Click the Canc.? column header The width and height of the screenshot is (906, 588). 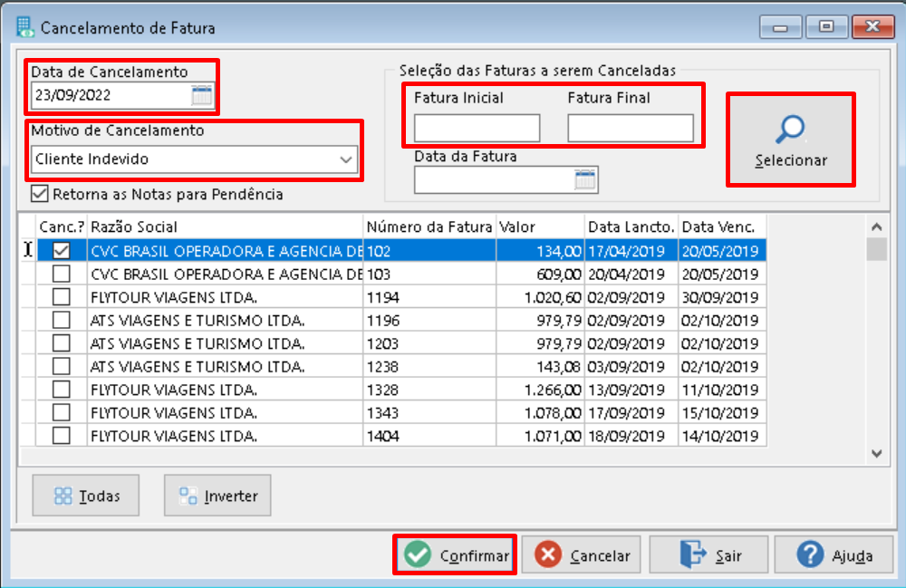[x=62, y=227]
